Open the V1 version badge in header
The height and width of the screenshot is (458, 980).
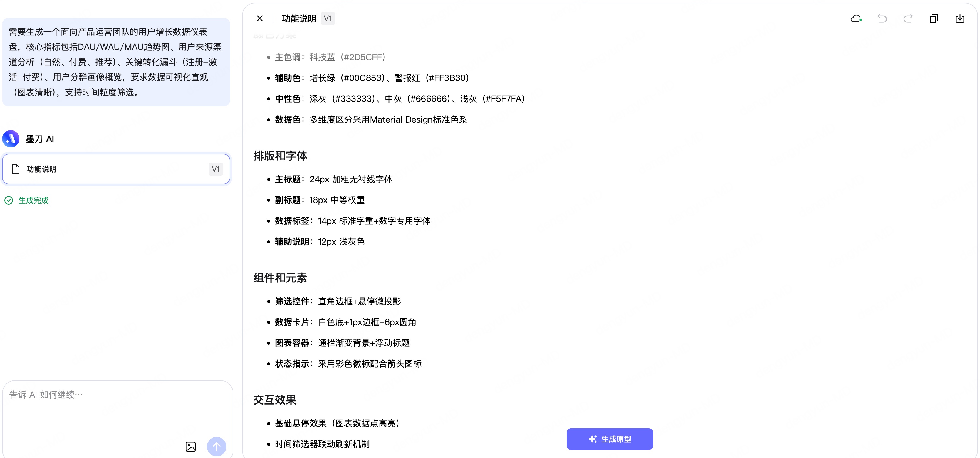coord(328,18)
